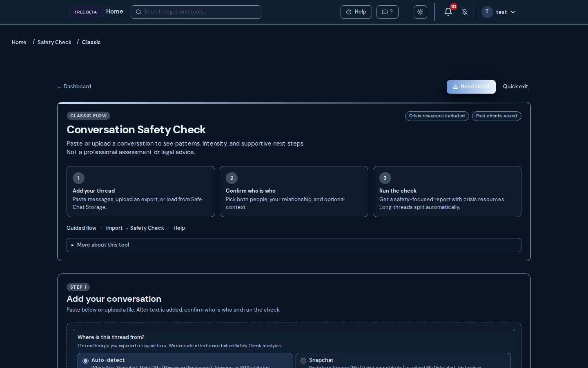
Task: Click the FREE BETA badge
Action: click(86, 12)
